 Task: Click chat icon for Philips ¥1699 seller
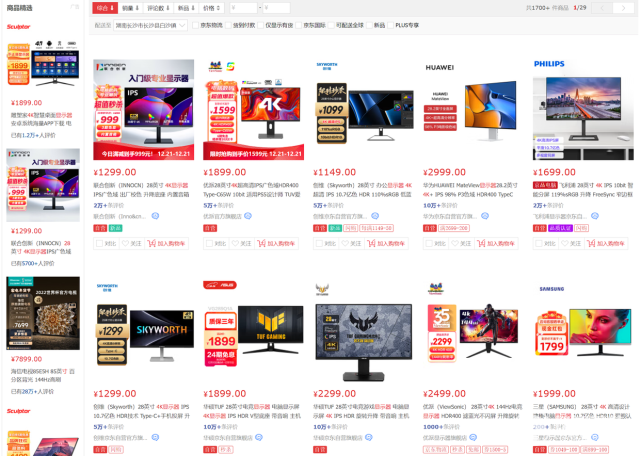click(x=595, y=216)
